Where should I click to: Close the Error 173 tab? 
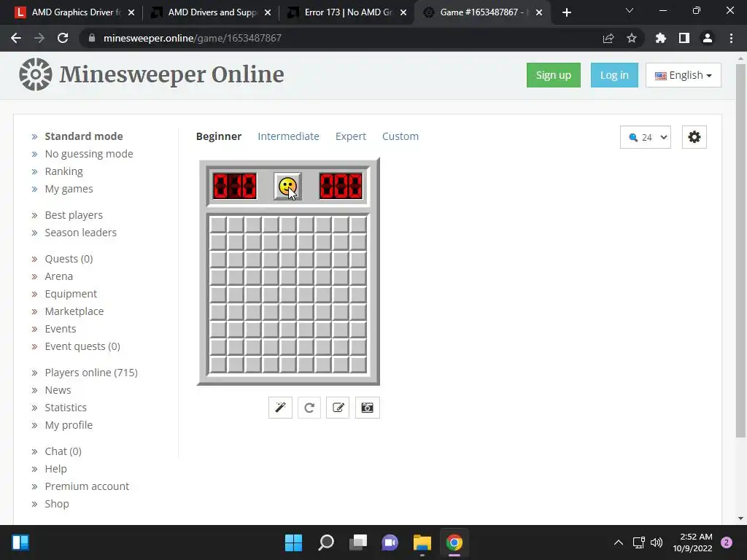pos(403,13)
